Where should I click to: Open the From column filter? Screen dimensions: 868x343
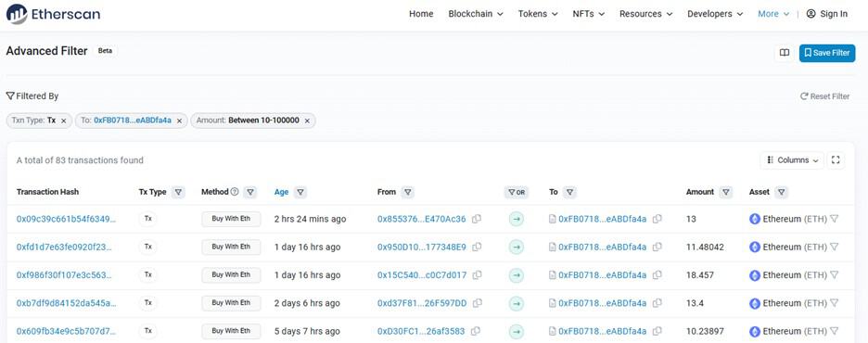pyautogui.click(x=407, y=192)
